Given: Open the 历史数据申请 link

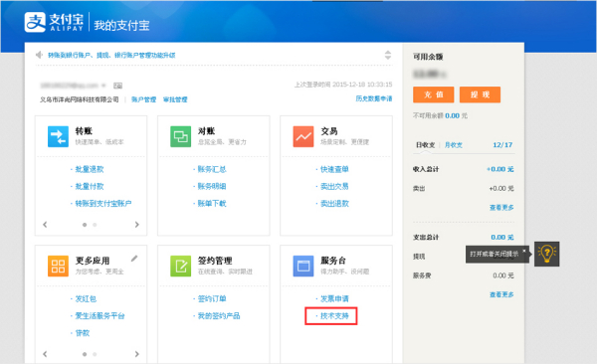Looking at the screenshot, I should click(373, 98).
